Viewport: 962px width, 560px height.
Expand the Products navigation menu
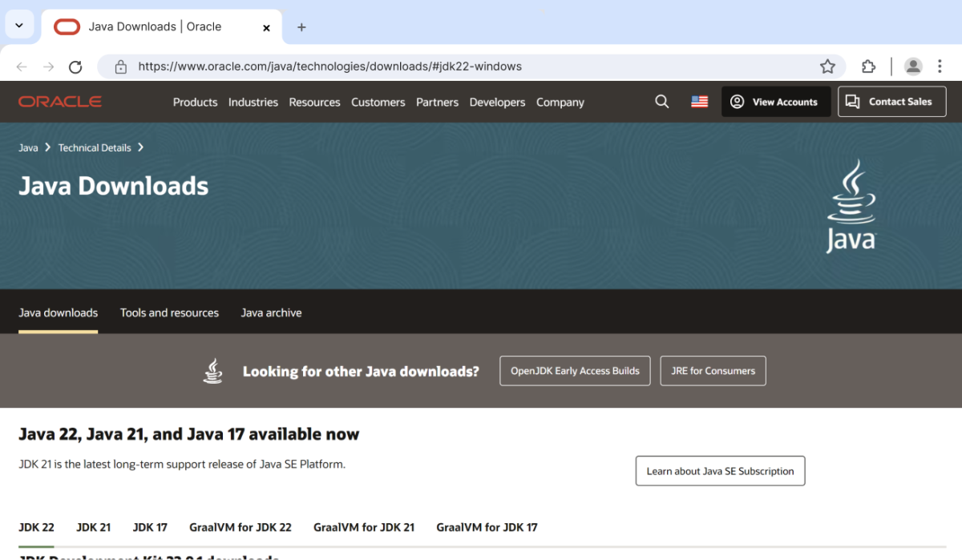[195, 102]
